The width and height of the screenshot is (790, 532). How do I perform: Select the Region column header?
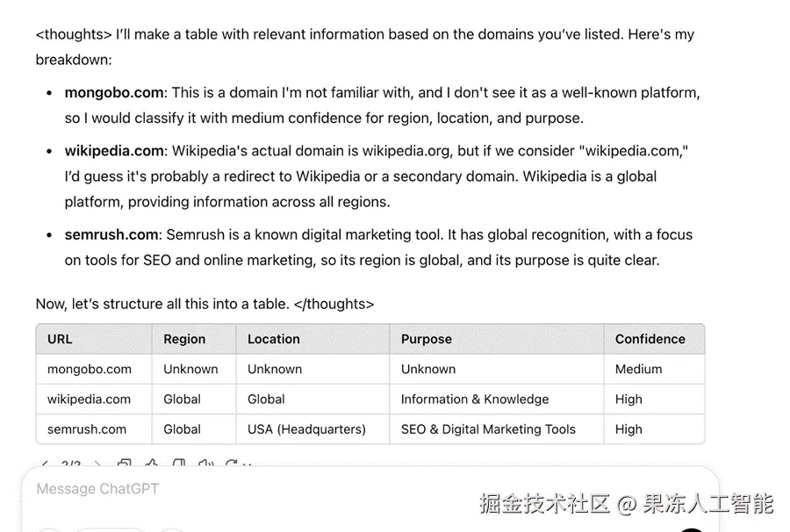coord(194,339)
